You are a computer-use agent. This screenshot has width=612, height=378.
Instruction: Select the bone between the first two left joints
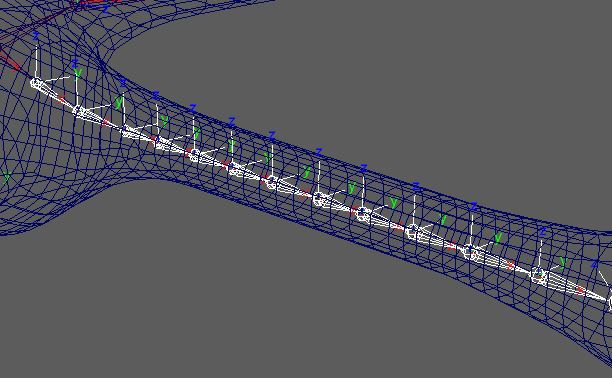coord(57,96)
